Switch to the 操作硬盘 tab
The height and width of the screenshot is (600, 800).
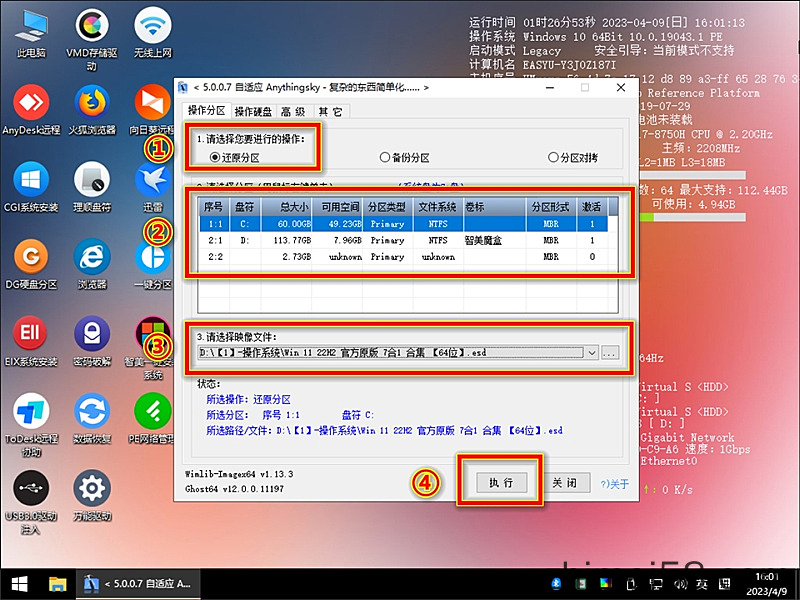(253, 112)
